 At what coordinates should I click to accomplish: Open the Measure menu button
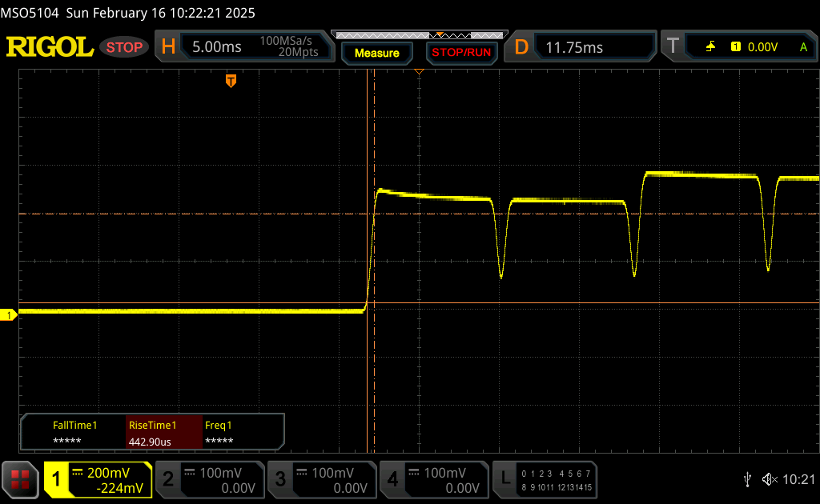tap(377, 53)
